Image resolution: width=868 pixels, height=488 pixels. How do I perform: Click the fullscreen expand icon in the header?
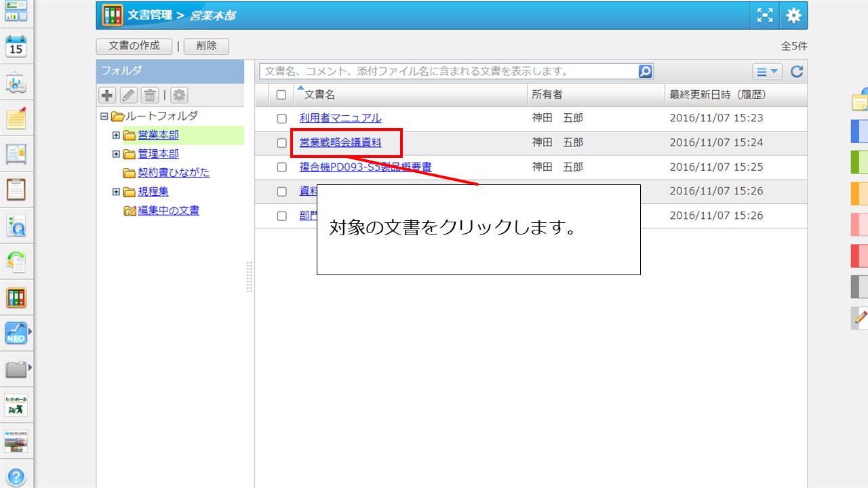764,15
